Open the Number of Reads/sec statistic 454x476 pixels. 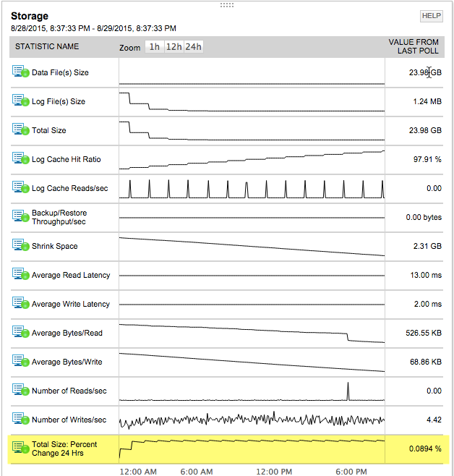[x=69, y=391]
